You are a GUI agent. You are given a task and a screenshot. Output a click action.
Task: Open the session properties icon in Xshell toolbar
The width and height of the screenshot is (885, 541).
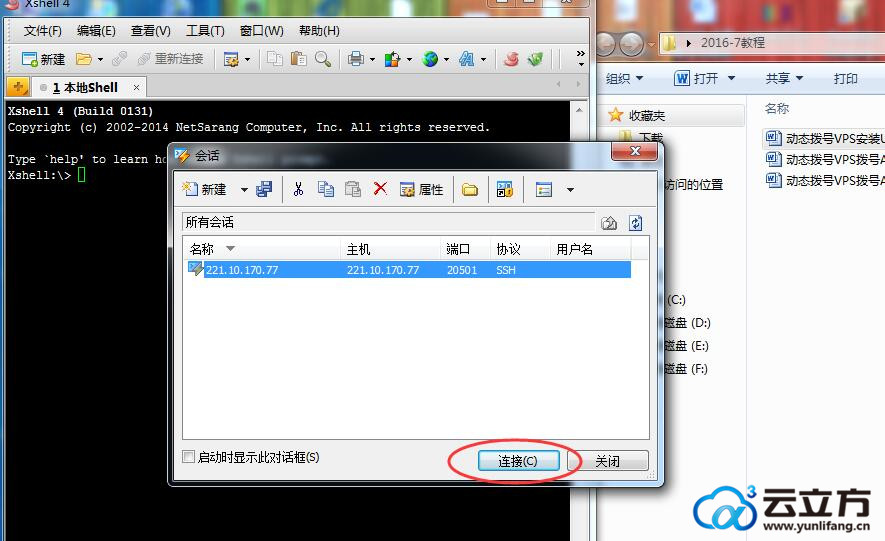[231, 59]
